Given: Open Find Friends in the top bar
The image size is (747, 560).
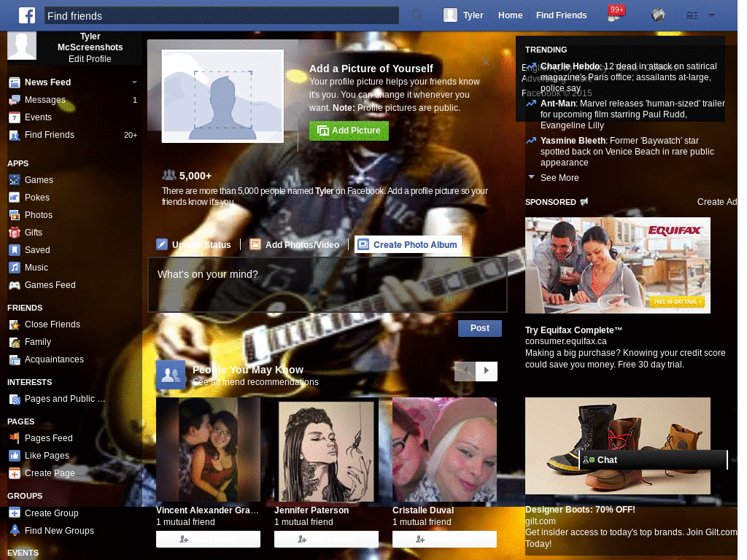Looking at the screenshot, I should pyautogui.click(x=561, y=15).
